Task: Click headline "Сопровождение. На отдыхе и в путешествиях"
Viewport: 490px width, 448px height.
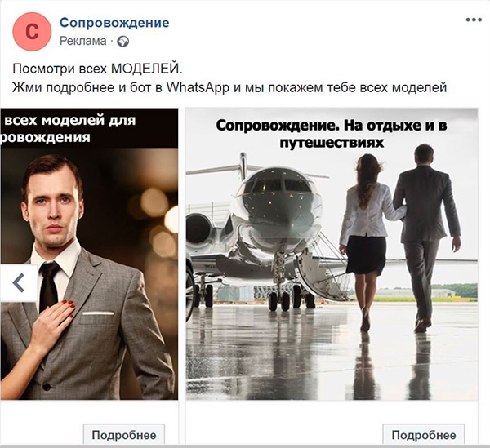Action: (x=332, y=134)
